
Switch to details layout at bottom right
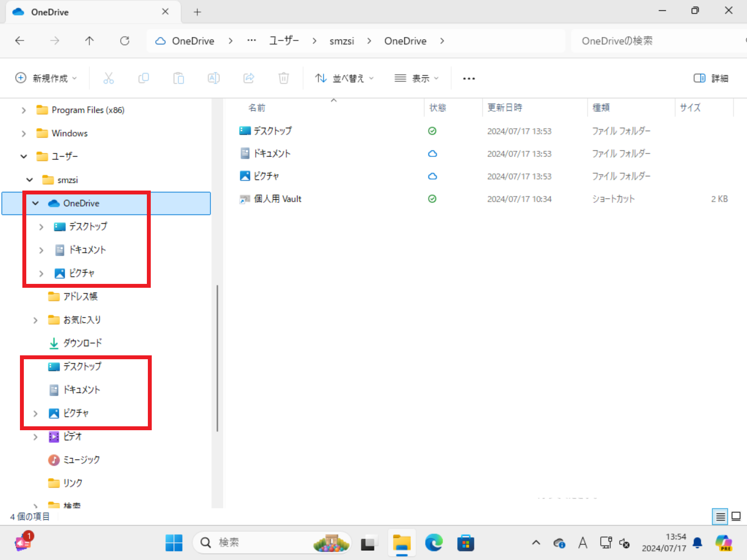pos(719,517)
